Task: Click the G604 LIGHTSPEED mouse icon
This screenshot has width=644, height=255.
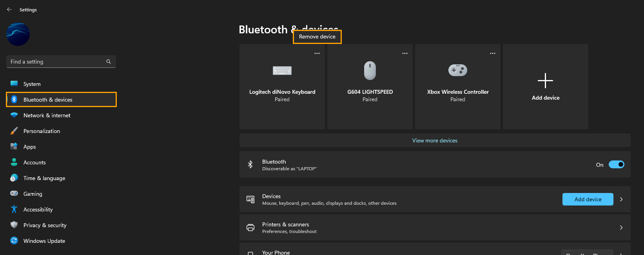Action: click(x=370, y=70)
